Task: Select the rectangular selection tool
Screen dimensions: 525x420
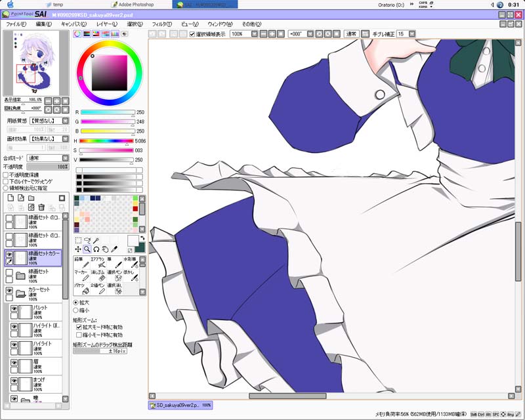Action: pyautogui.click(x=78, y=240)
